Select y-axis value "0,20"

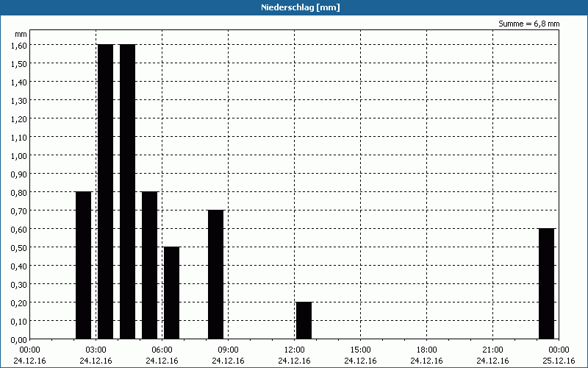pyautogui.click(x=19, y=302)
